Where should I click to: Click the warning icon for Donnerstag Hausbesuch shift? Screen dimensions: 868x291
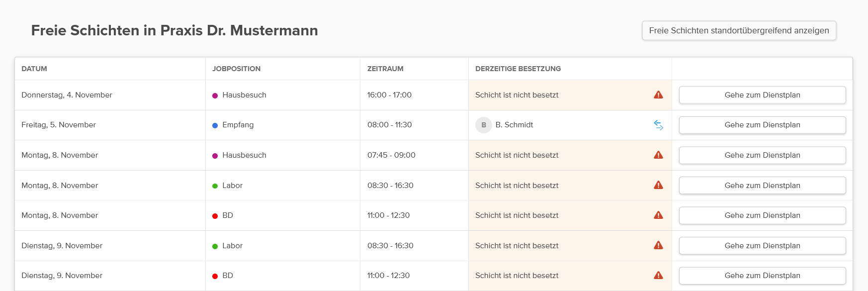click(658, 95)
